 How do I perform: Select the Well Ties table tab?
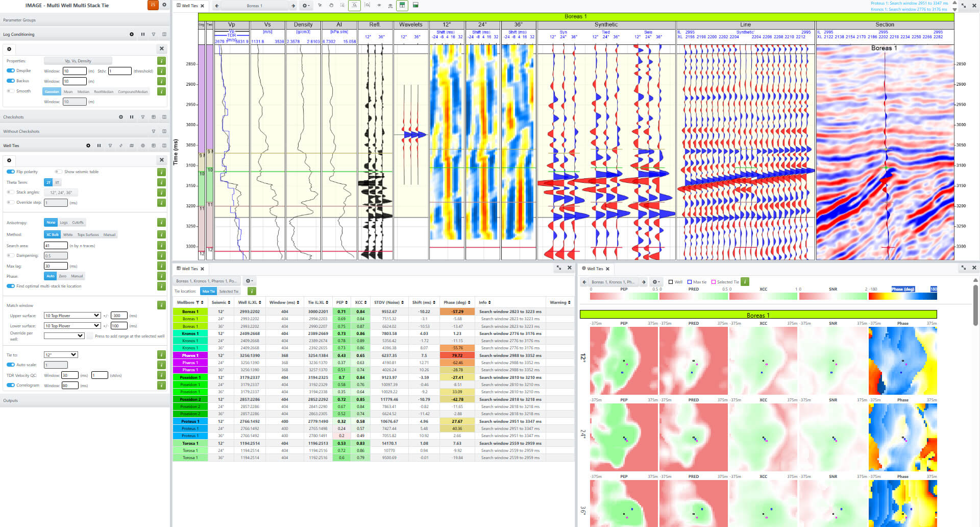(x=189, y=269)
